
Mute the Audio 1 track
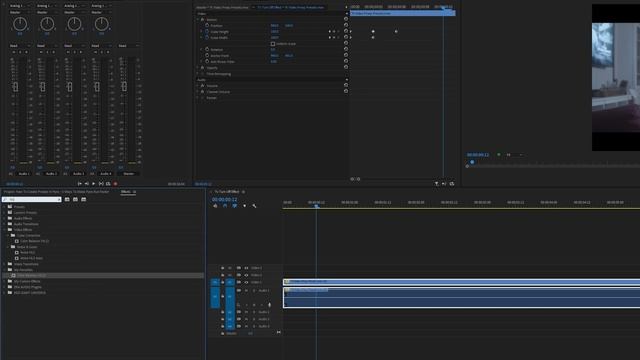point(246,291)
